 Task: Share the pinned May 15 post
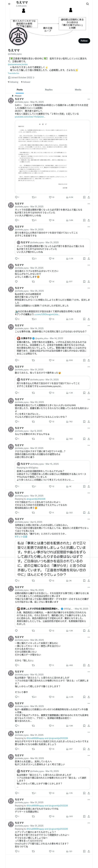89,197
